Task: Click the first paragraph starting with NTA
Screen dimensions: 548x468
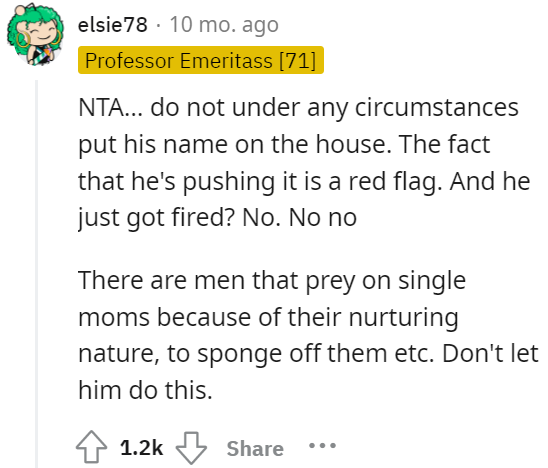Action: [304, 163]
